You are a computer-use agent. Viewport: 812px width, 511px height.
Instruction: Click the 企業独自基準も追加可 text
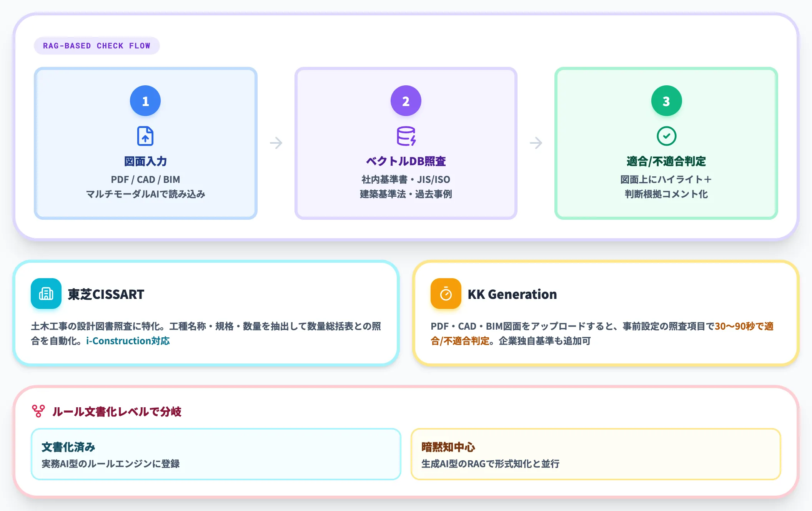544,341
